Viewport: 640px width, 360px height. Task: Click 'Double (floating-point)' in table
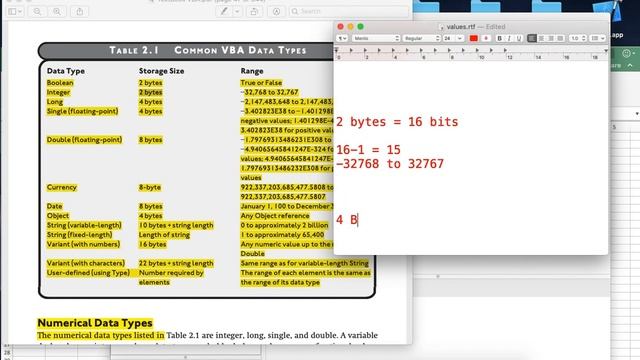click(84, 140)
